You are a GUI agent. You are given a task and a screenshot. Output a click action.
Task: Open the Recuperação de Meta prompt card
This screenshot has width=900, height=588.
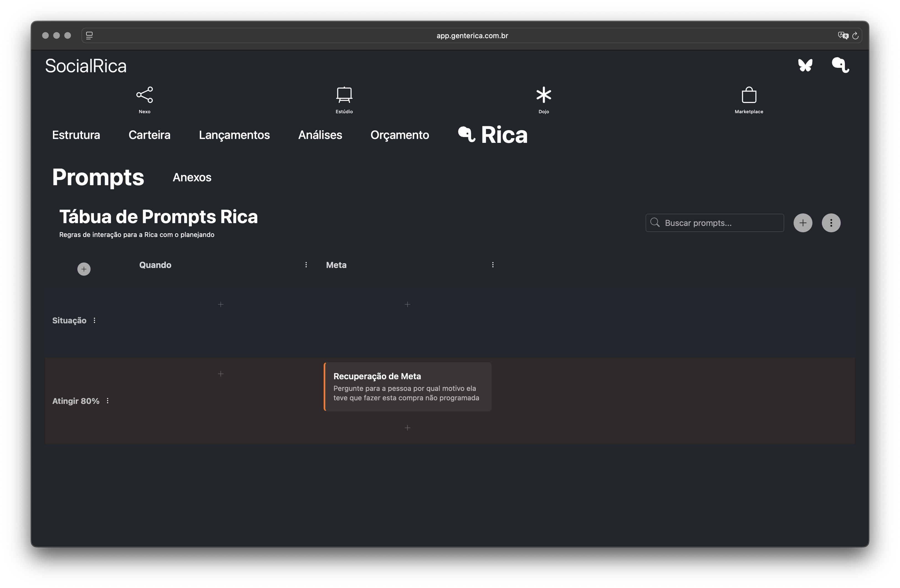(x=408, y=386)
